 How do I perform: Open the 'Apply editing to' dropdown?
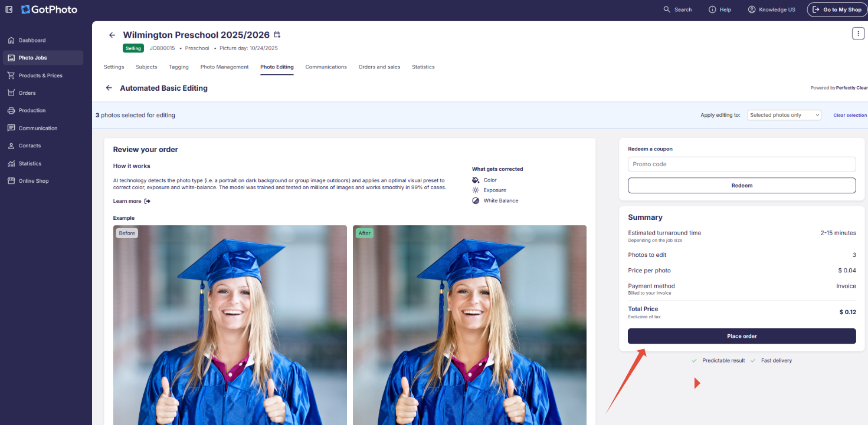(784, 115)
